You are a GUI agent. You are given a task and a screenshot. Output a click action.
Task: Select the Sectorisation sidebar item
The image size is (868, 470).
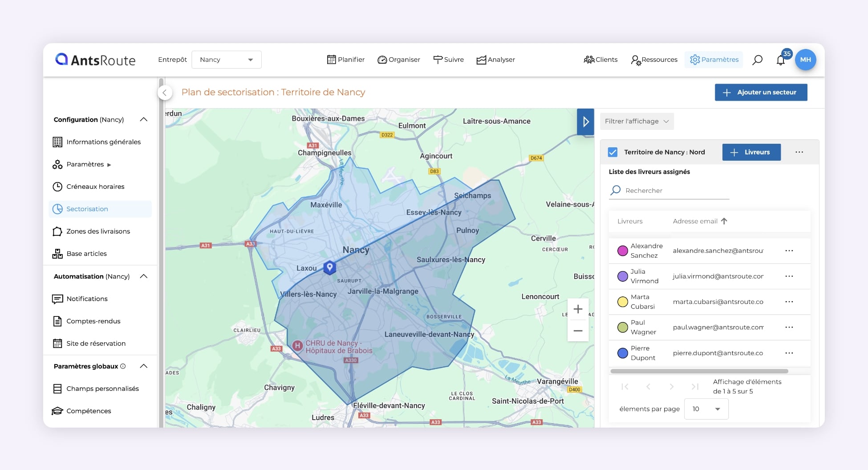click(x=87, y=209)
